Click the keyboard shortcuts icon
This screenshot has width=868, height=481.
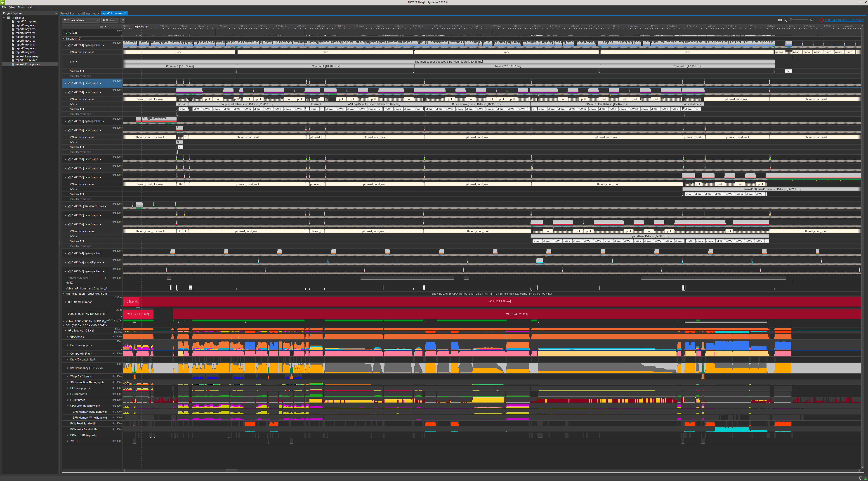(780, 20)
